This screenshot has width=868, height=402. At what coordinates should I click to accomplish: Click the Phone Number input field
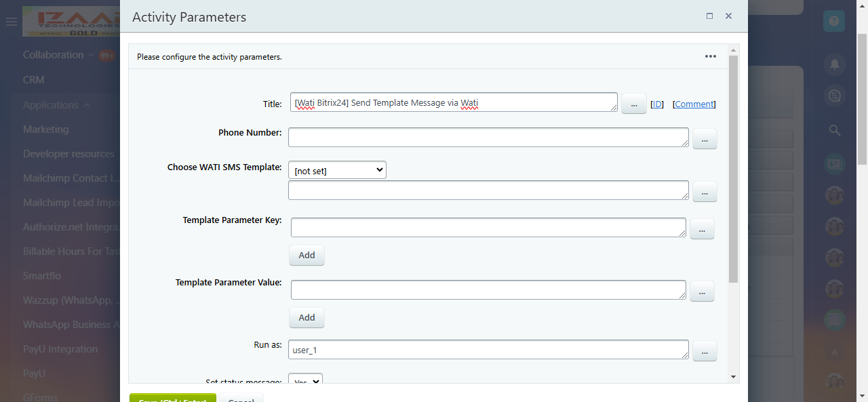point(488,137)
